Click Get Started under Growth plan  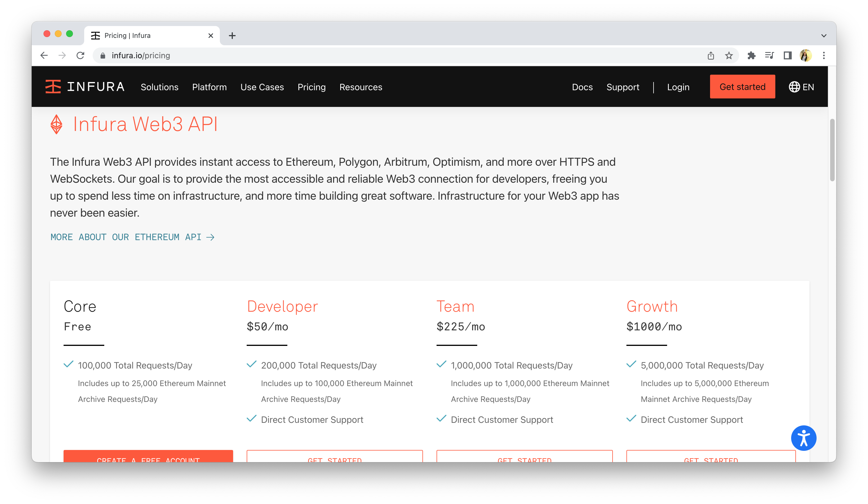pos(711,456)
